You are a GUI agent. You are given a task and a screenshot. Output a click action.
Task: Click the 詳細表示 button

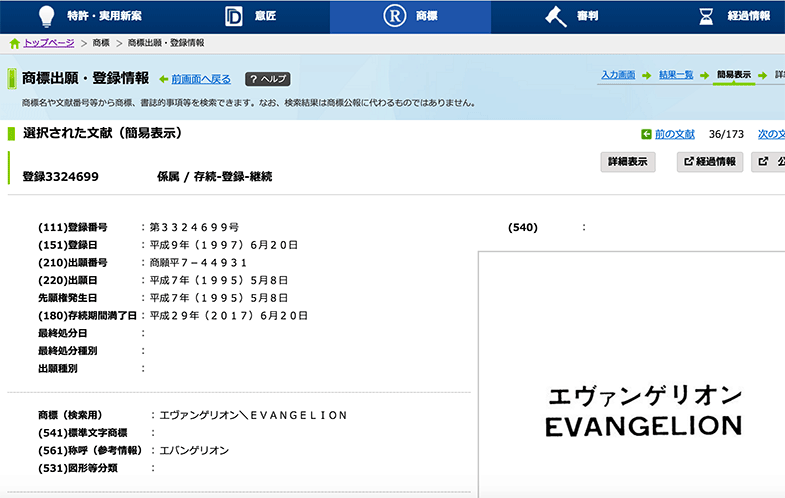pyautogui.click(x=628, y=162)
